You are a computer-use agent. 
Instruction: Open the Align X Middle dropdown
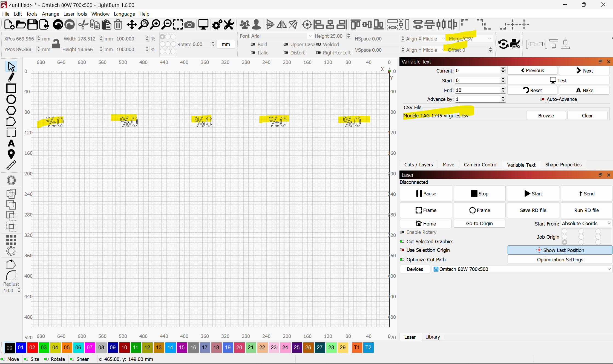[x=434, y=39]
